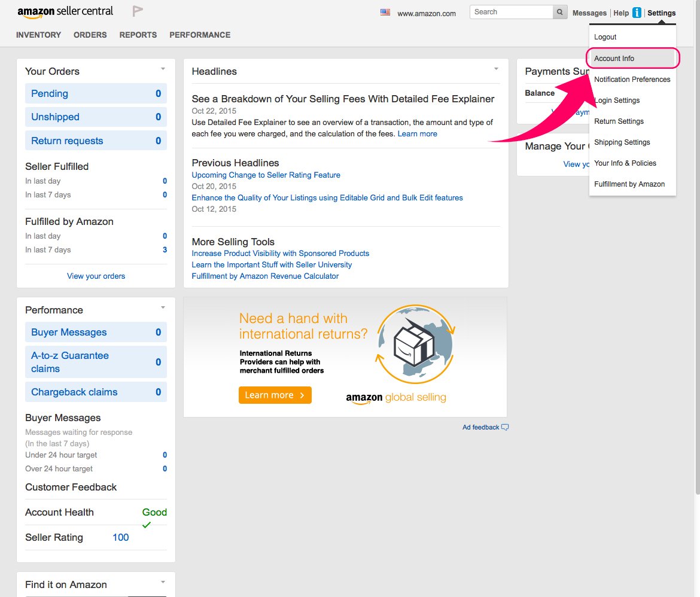Click the US flag marketplace icon
Image resolution: width=700 pixels, height=597 pixels.
tap(385, 13)
